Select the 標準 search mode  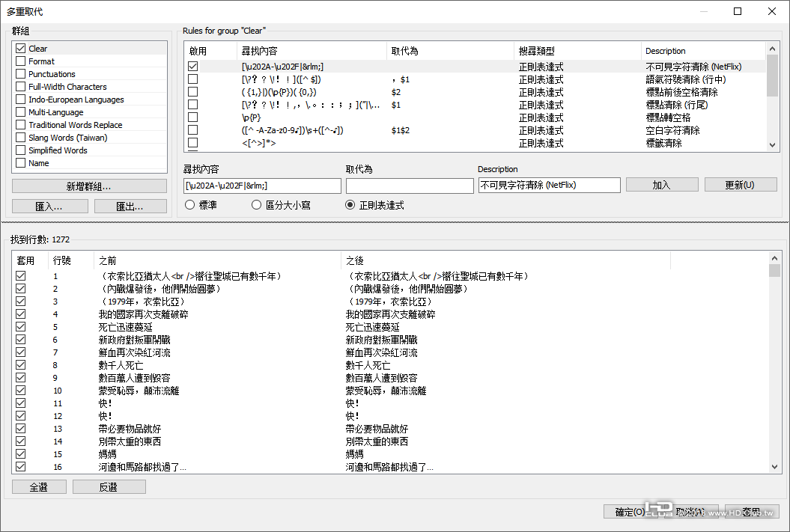click(190, 204)
